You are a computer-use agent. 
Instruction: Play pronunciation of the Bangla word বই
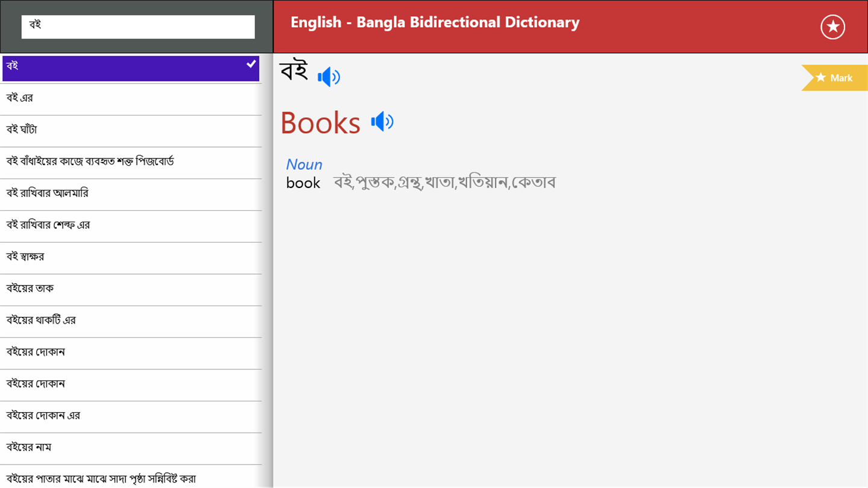(x=329, y=77)
